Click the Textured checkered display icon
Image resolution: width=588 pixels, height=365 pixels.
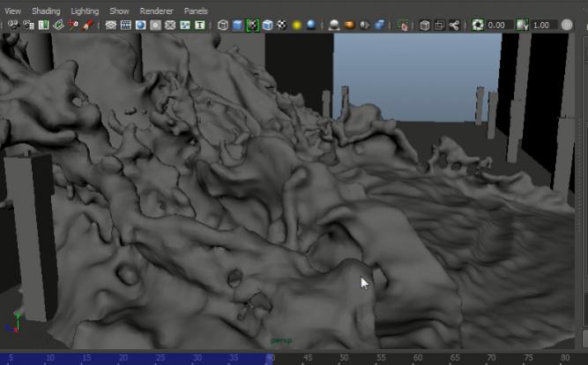point(281,26)
